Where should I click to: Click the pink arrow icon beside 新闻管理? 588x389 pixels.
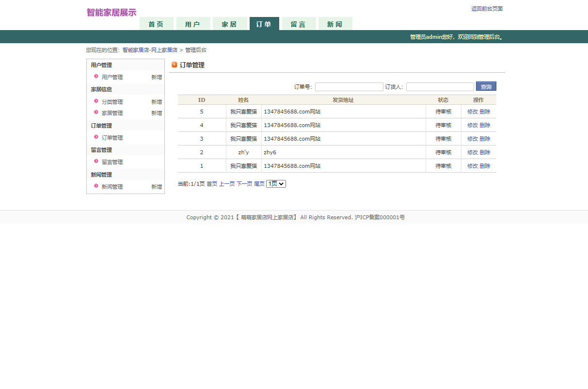pyautogui.click(x=96, y=186)
